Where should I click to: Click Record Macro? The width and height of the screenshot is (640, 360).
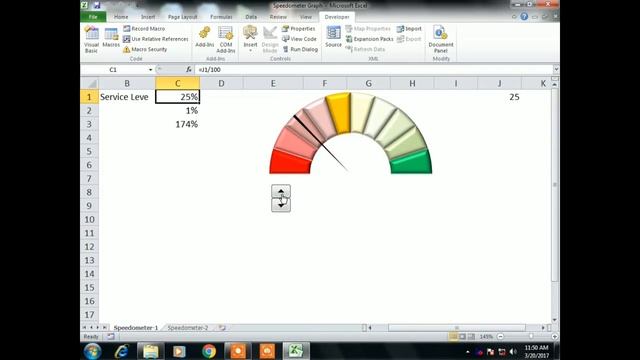pos(144,29)
